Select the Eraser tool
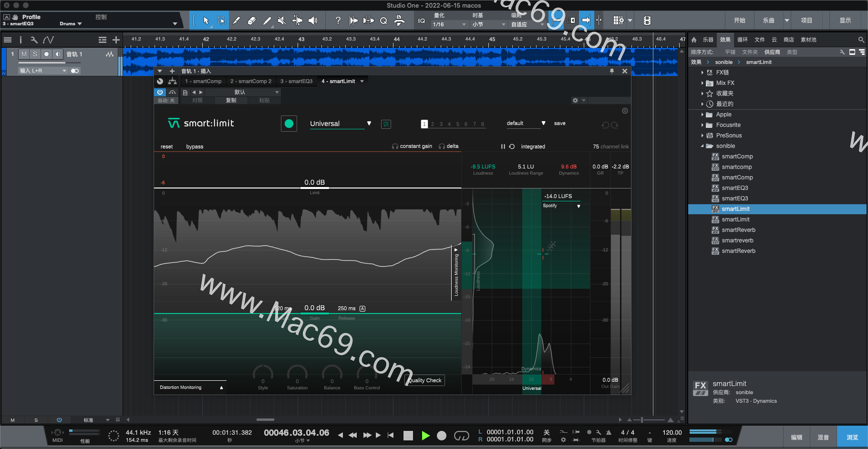Screen dimensions: 868x449 [252, 21]
